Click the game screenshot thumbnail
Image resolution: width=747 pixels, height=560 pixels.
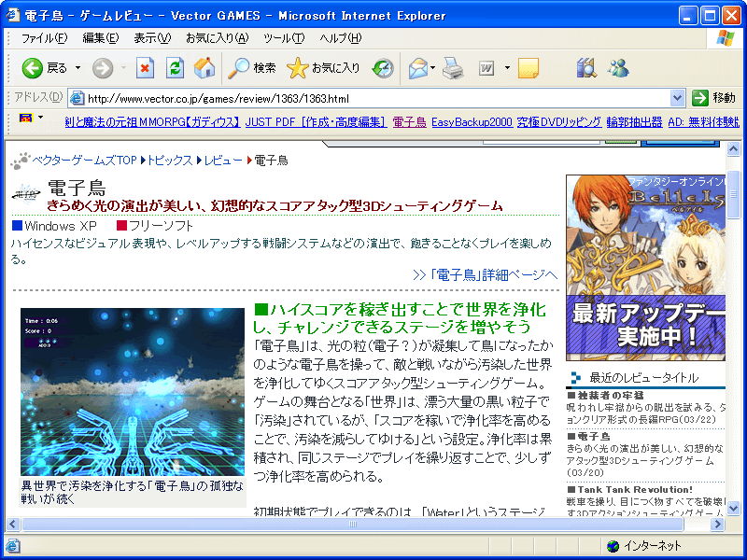[x=132, y=392]
